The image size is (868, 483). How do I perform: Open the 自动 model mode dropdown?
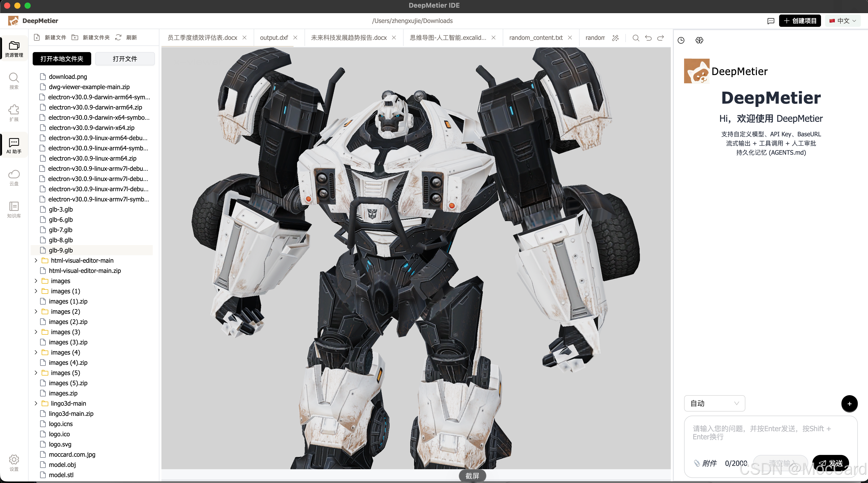point(714,403)
